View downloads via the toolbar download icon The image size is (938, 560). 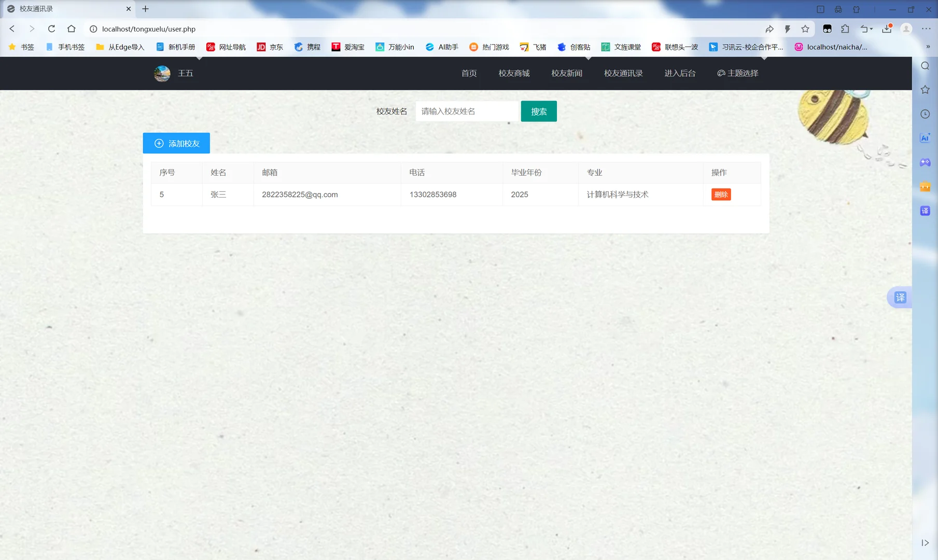(x=887, y=29)
